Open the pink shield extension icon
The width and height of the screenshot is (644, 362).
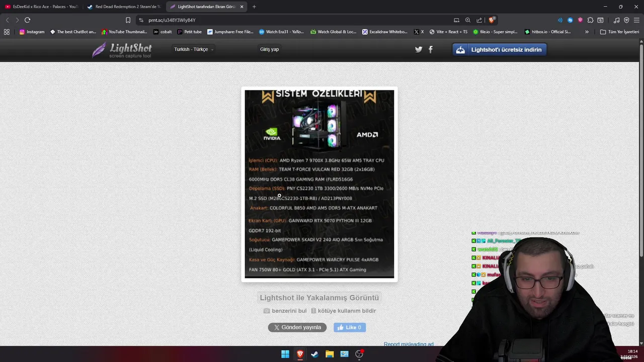tap(580, 20)
